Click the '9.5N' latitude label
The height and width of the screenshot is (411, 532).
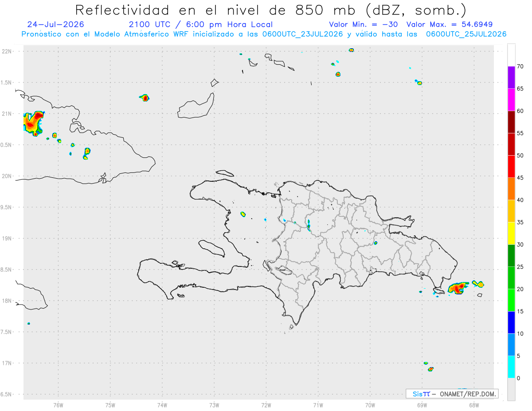coord(7,207)
